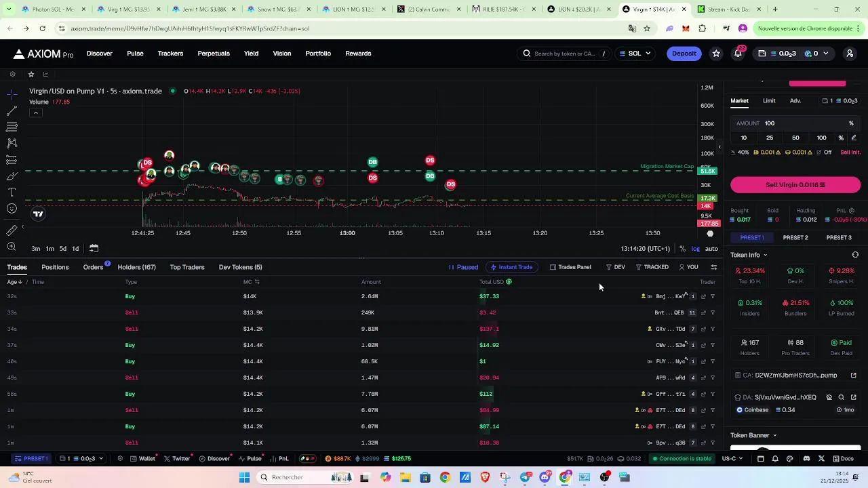Filter trades by trader Bnt...QEB
Screen dimensions: 868x488
tap(713, 312)
